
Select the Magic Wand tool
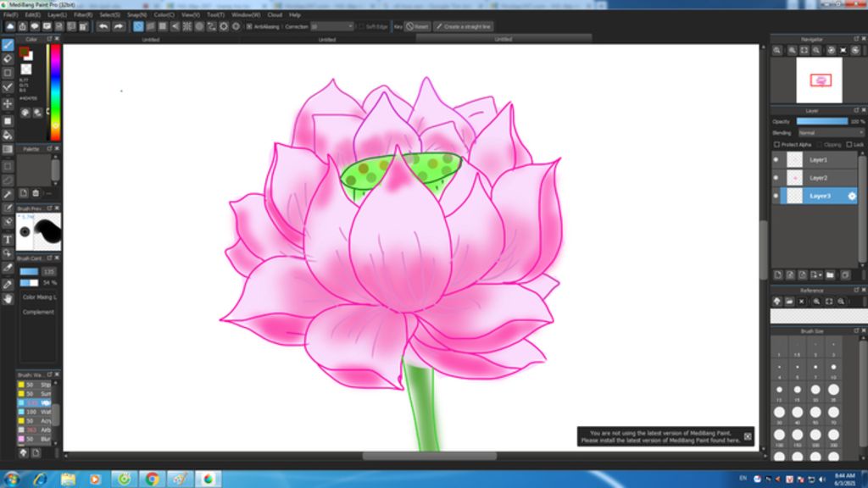pyautogui.click(x=8, y=195)
